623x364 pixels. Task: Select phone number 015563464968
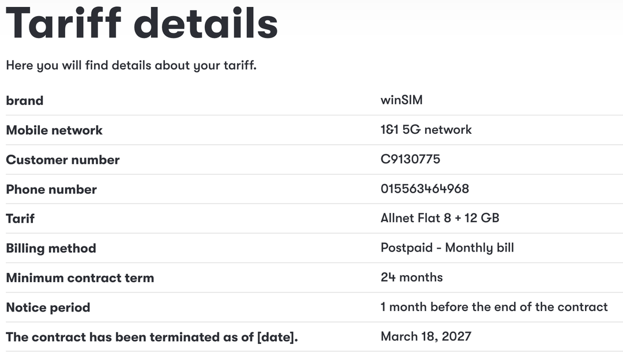pyautogui.click(x=425, y=189)
